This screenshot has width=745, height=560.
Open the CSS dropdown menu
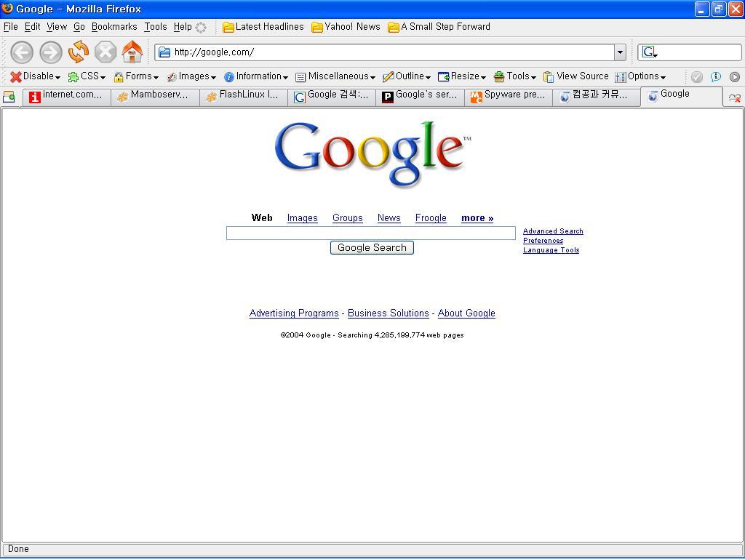(x=87, y=76)
